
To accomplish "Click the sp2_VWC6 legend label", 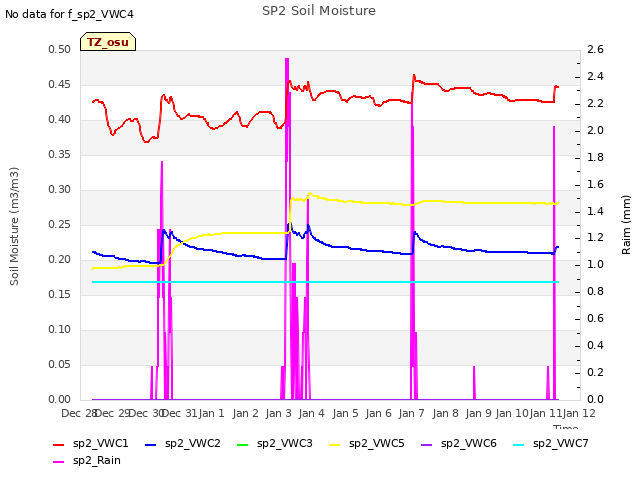I will tap(469, 443).
